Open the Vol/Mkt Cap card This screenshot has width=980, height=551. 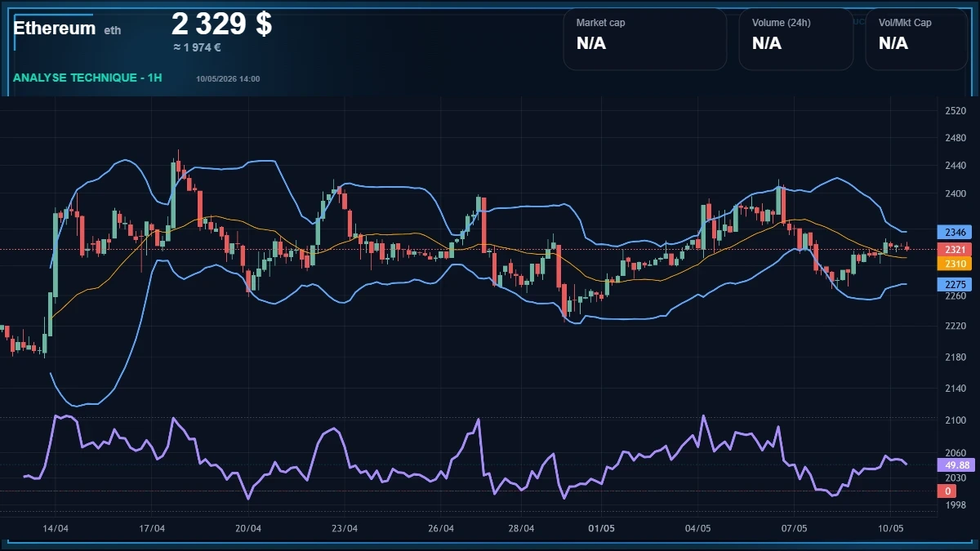(x=915, y=39)
